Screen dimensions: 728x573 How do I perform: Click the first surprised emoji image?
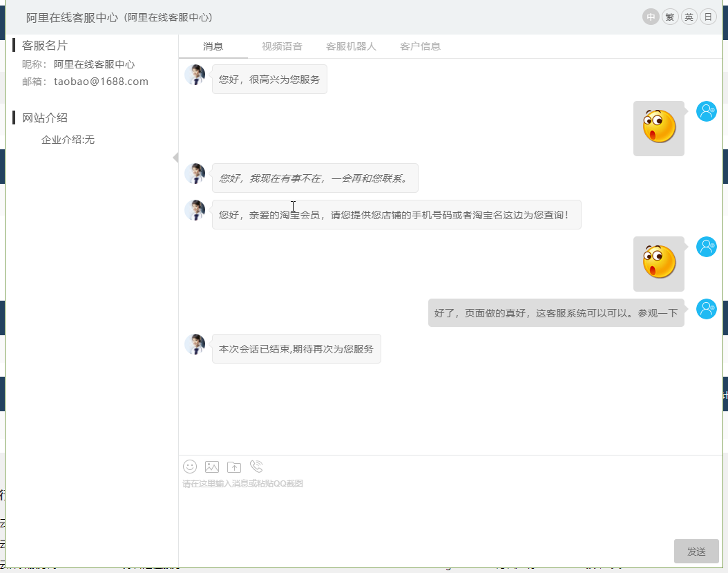pos(660,126)
